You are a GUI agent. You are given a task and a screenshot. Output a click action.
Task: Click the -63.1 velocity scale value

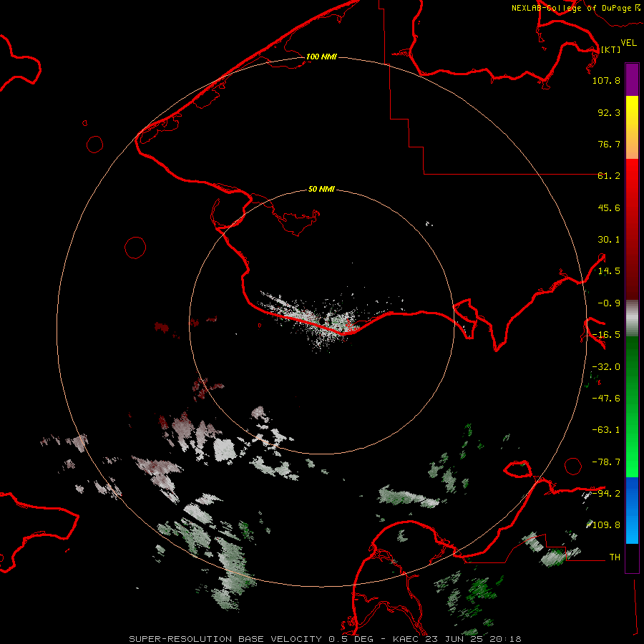coord(606,430)
